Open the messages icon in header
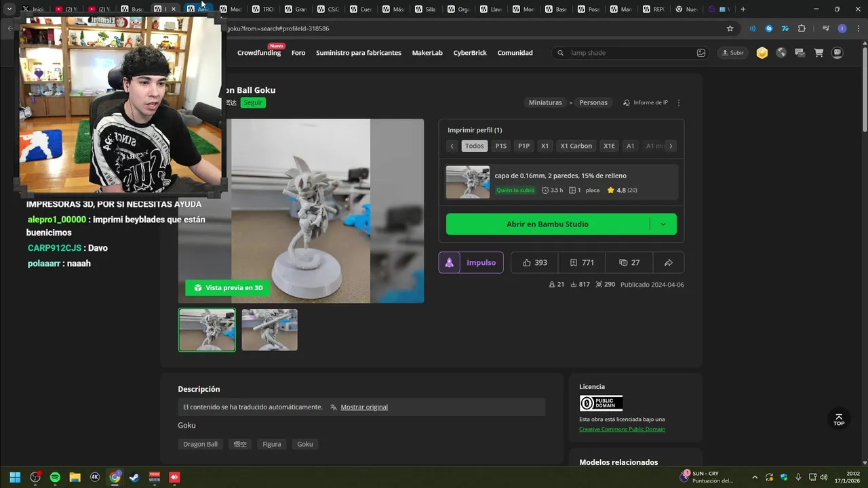Viewport: 868px width, 488px height. tap(800, 53)
